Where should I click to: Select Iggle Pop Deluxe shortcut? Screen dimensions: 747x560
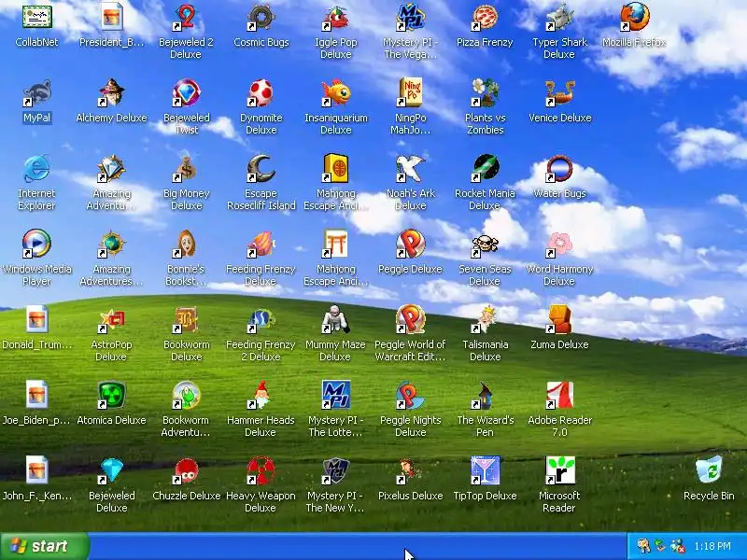335,18
